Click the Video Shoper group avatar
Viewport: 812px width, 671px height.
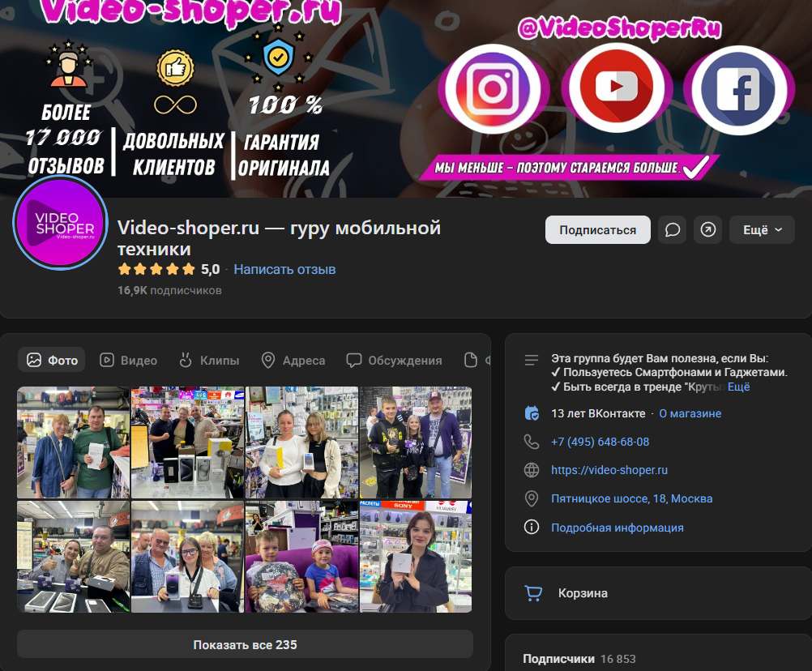tap(60, 223)
